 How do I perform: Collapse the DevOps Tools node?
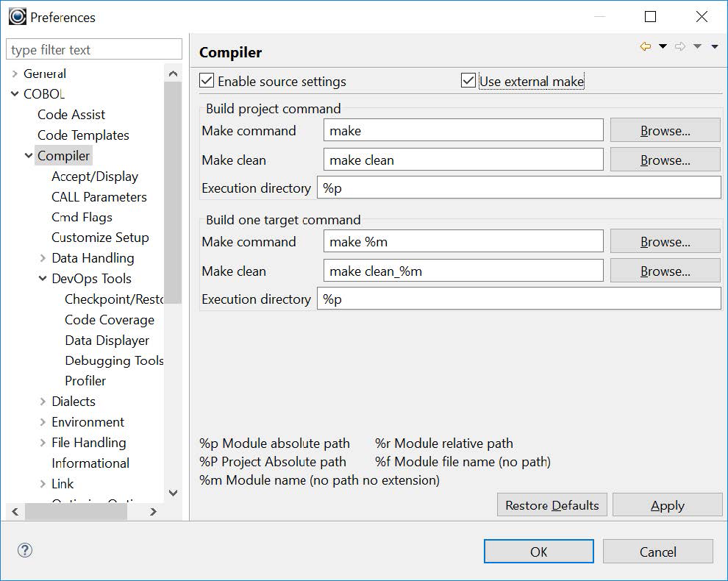[x=43, y=279]
